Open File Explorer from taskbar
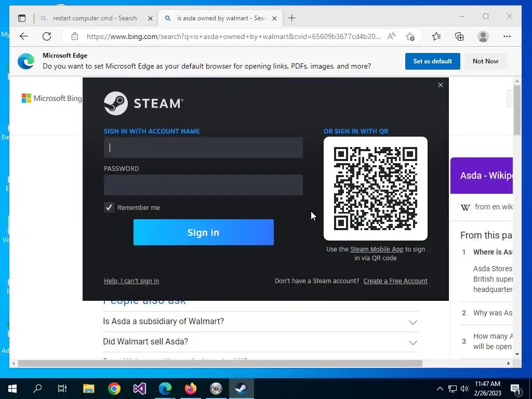The width and height of the screenshot is (532, 399). (x=88, y=389)
